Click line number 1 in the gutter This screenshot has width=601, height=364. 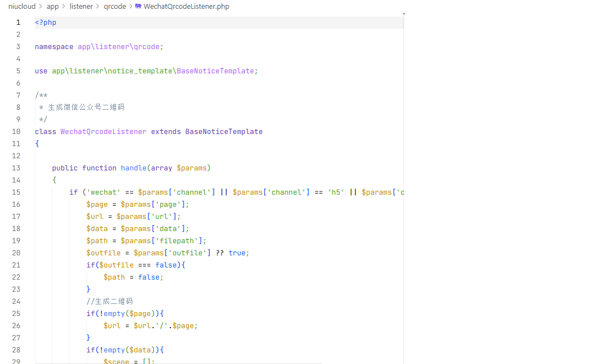(x=18, y=23)
